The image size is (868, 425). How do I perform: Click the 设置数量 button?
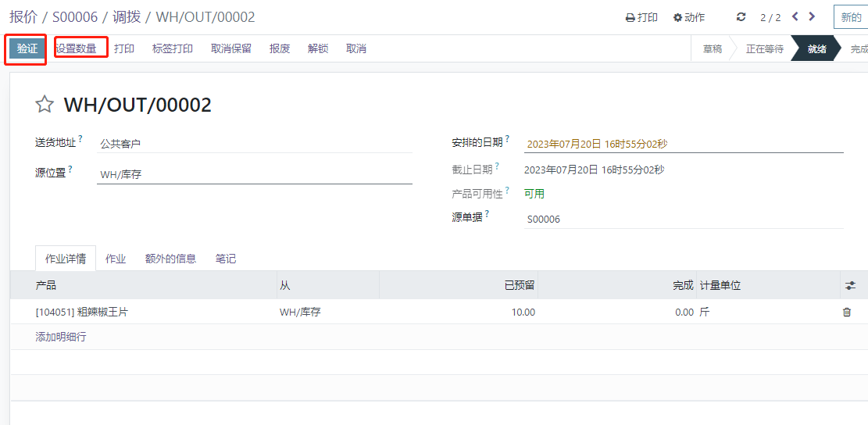[x=77, y=48]
